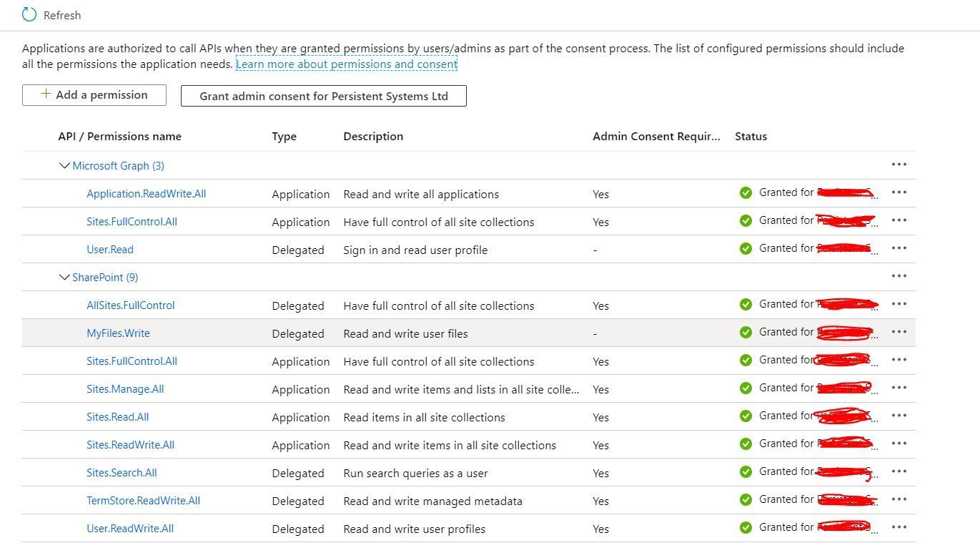Open the Sites.Manage.All permission link
980x558 pixels.
pyautogui.click(x=125, y=388)
